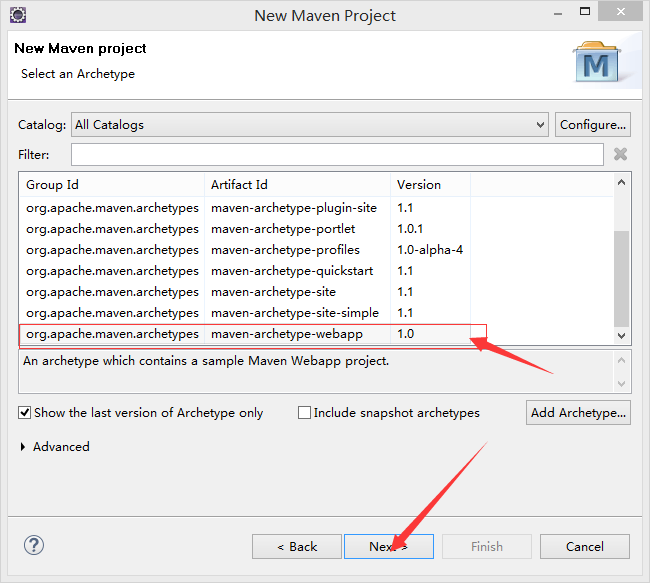
Task: Click the description box scroll down arrow
Action: 621,384
